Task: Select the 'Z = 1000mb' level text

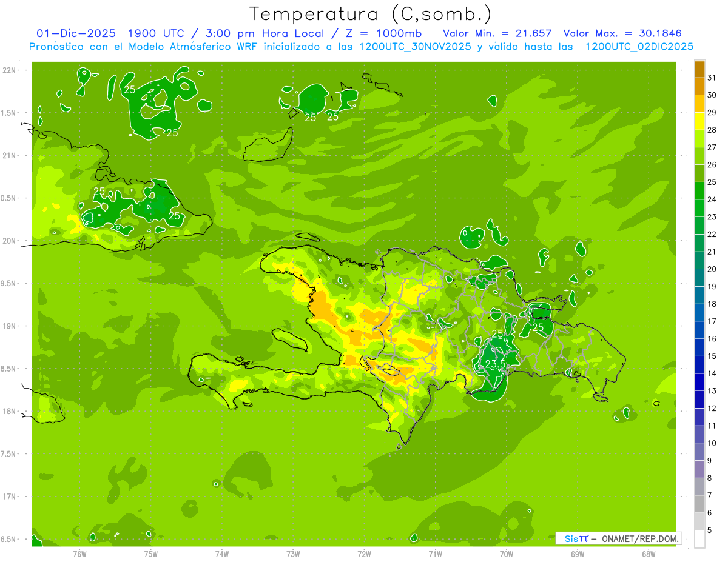Action: pos(383,33)
